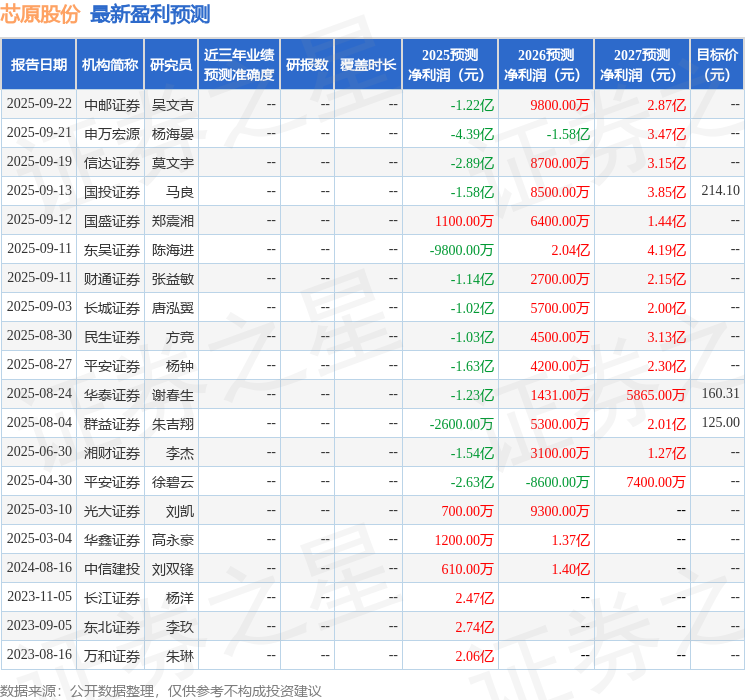
Task: Open the 中邮证券 institution entry
Action: tap(112, 104)
